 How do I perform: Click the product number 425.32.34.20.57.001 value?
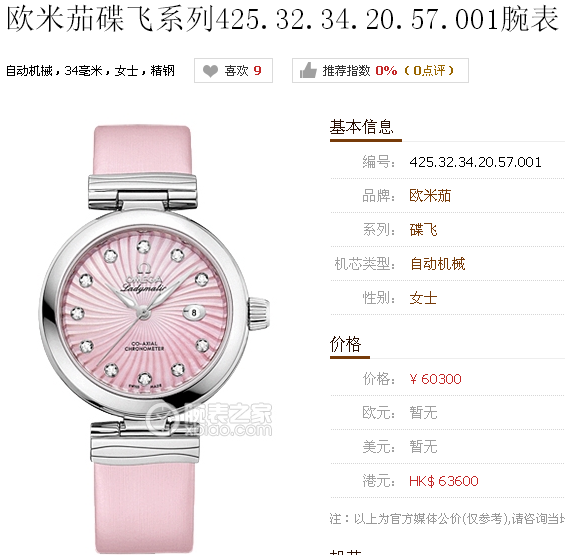coord(475,162)
